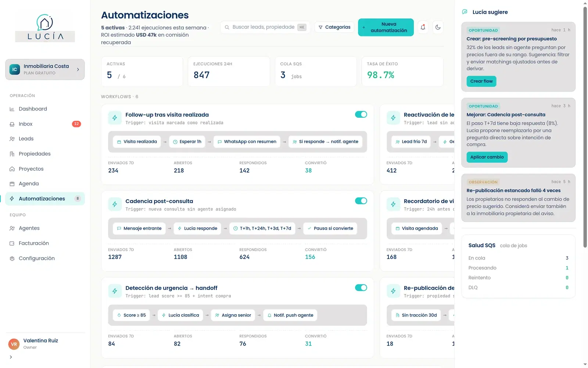
Task: Navigate to Facturación
Action: 45,243
